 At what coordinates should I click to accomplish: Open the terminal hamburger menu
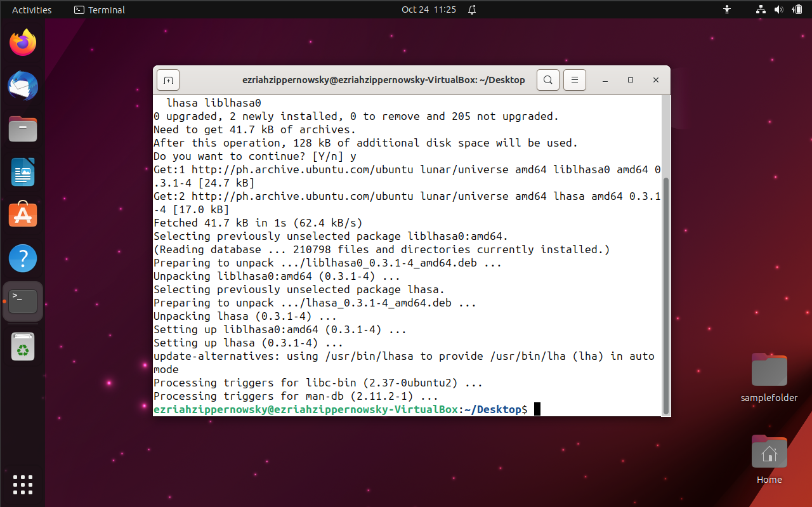(x=574, y=80)
